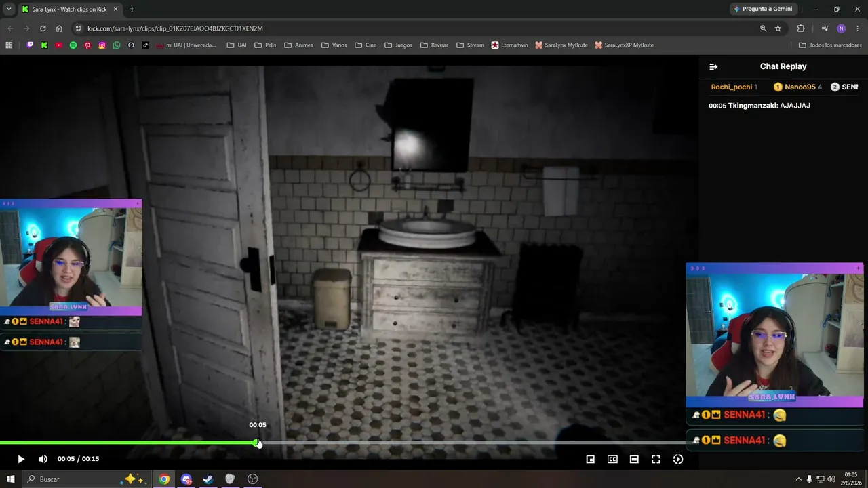
Task: Open the Eternaltwin bookmark
Action: pyautogui.click(x=510, y=45)
